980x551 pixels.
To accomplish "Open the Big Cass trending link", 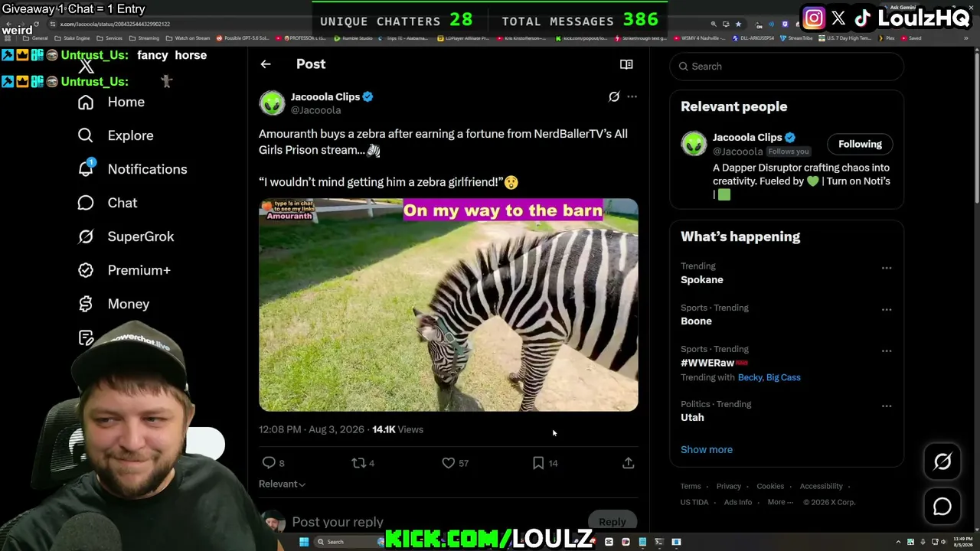I will pos(783,377).
